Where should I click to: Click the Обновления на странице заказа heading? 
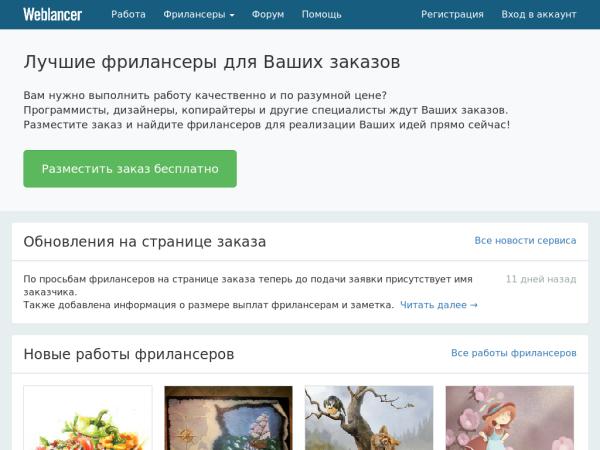[x=145, y=242]
